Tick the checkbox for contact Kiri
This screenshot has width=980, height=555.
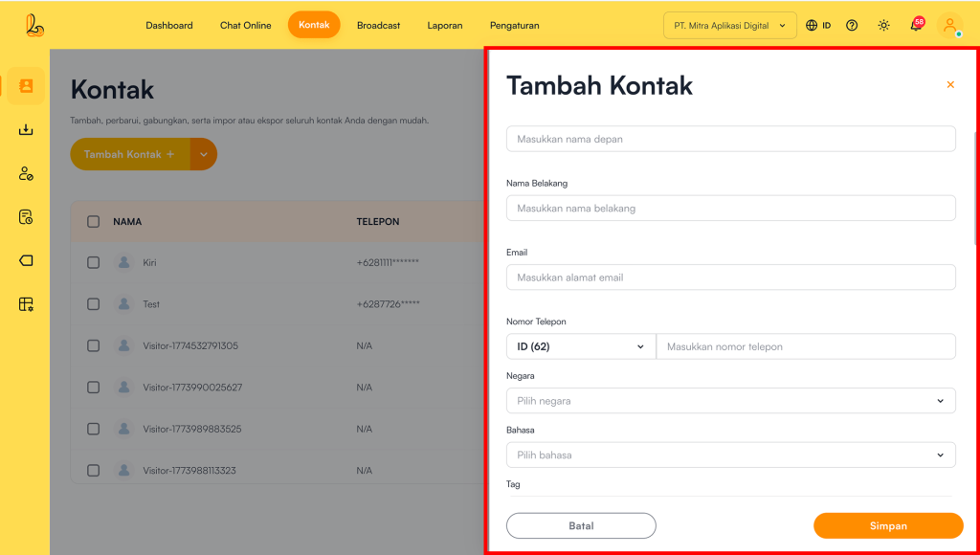pos(93,262)
